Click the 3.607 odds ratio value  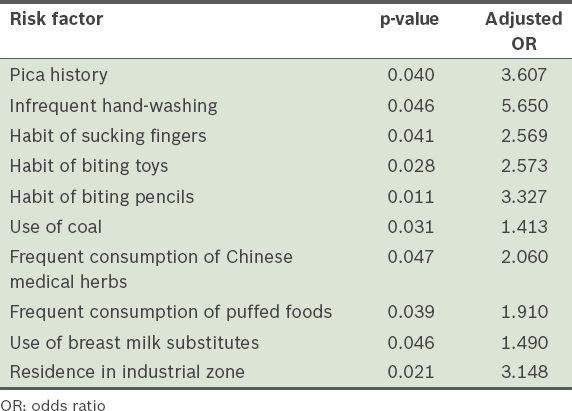pyautogui.click(x=524, y=75)
